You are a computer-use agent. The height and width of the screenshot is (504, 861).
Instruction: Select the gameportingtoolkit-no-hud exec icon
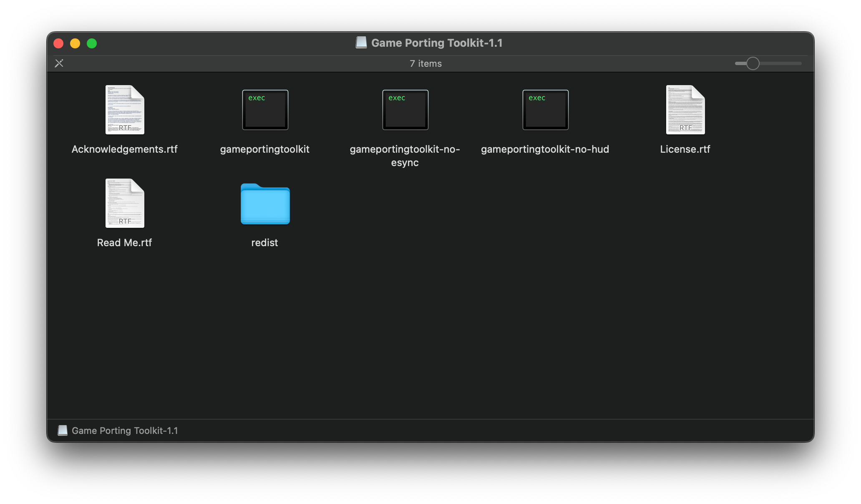click(x=545, y=110)
